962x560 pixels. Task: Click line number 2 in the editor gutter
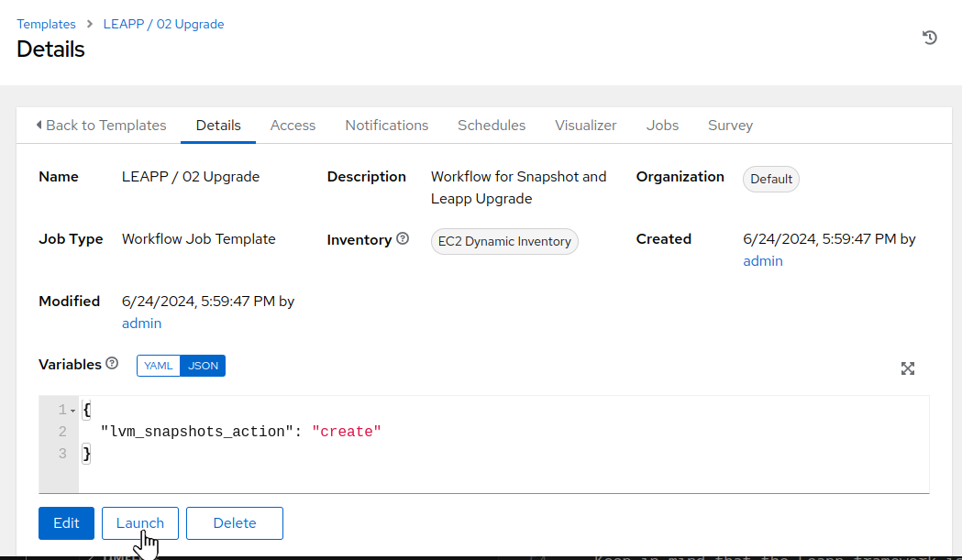(62, 432)
